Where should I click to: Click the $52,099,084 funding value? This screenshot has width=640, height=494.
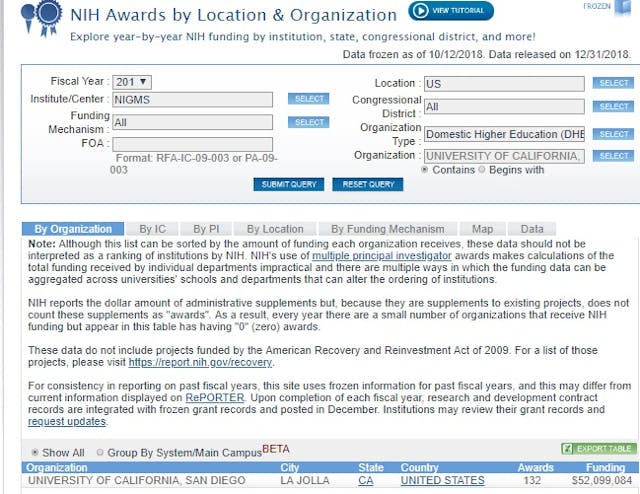pyautogui.click(x=602, y=481)
